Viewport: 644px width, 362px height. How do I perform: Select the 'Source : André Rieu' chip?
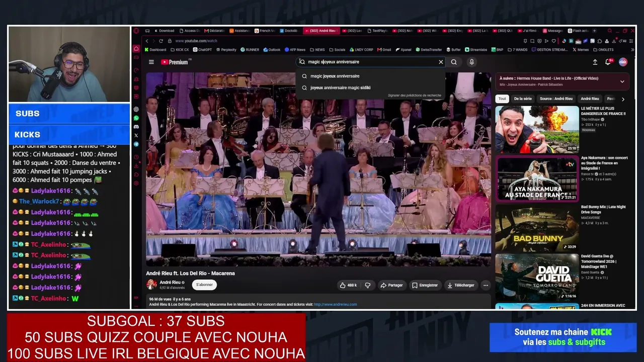(x=556, y=99)
